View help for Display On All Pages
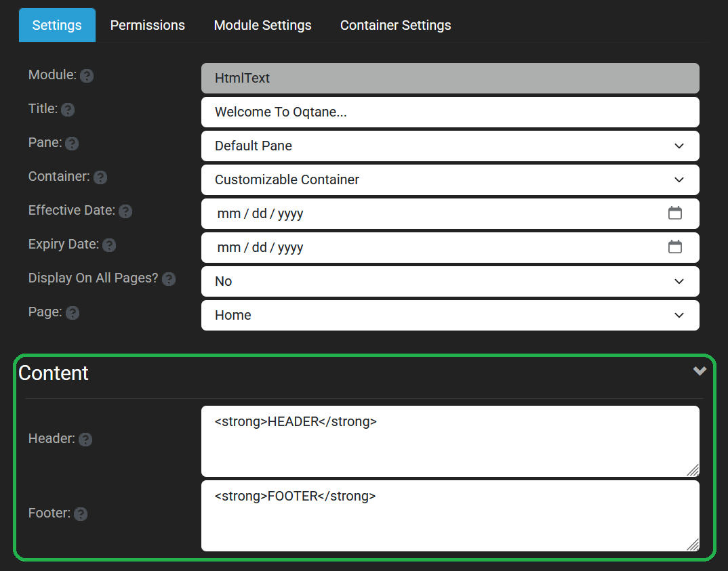This screenshot has height=571, width=728. pos(169,279)
